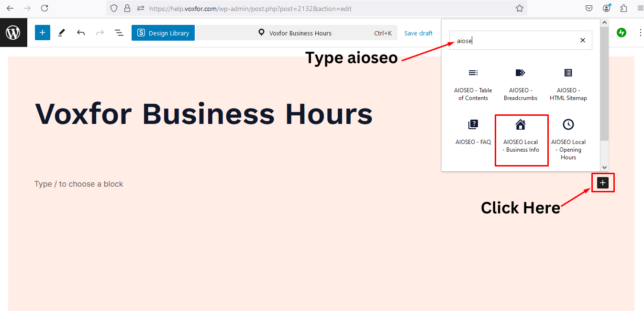Open the editor Options three-dot menu
This screenshot has width=644, height=311.
[x=641, y=33]
